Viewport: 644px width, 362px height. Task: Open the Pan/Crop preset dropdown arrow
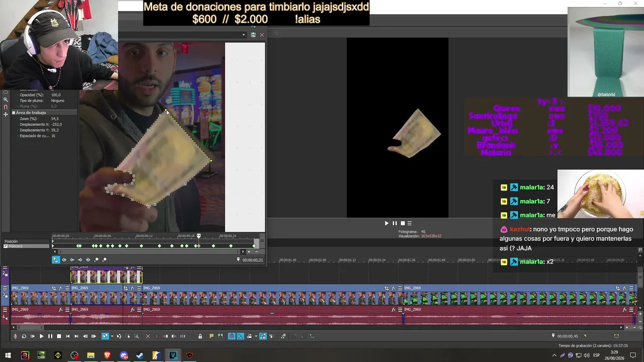244,35
